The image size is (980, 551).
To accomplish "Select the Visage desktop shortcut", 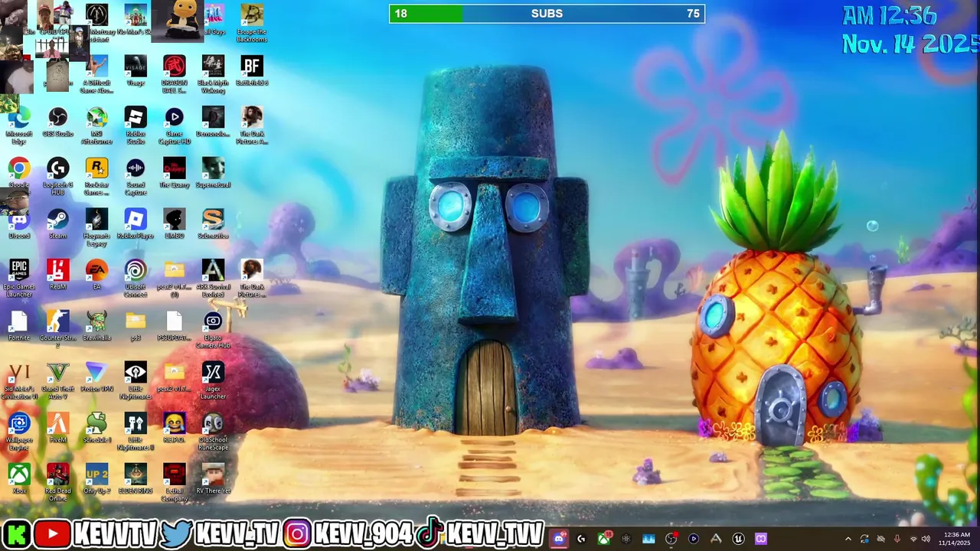I will [x=136, y=71].
